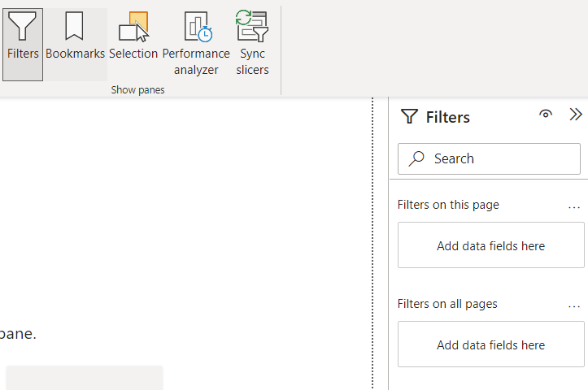Toggle Filters pane visibility eye icon
The image size is (588, 390).
tap(546, 114)
